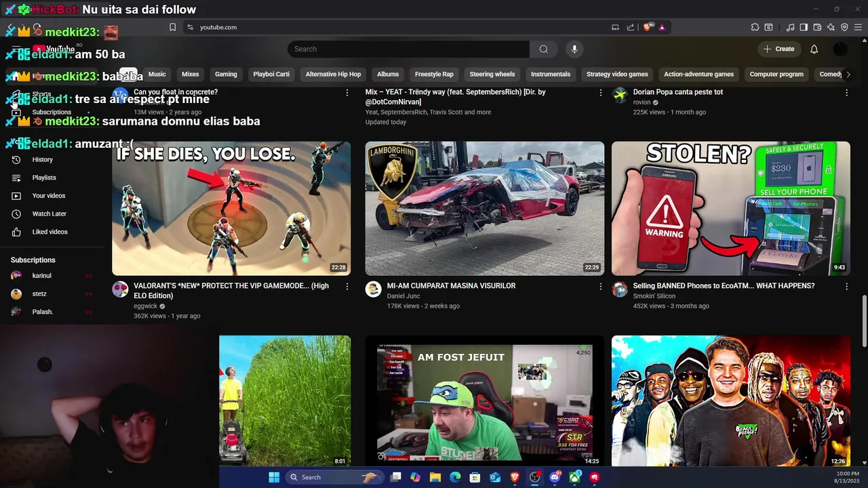The height and width of the screenshot is (488, 868).
Task: Click the Brave Shields lion icon
Action: tap(648, 27)
